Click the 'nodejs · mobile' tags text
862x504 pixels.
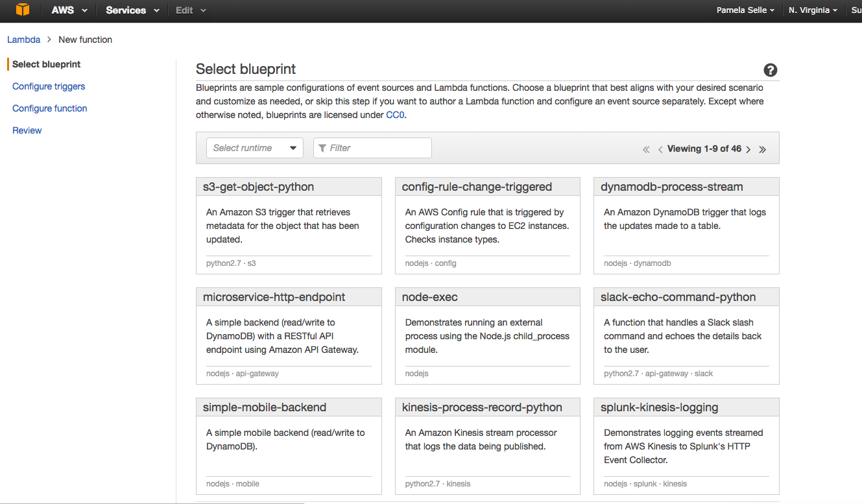point(233,484)
